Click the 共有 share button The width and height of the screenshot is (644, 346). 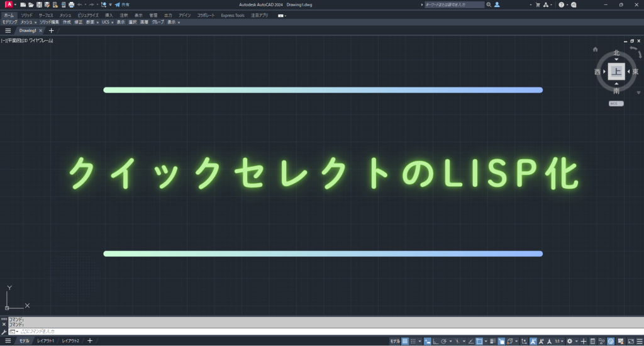coord(122,4)
